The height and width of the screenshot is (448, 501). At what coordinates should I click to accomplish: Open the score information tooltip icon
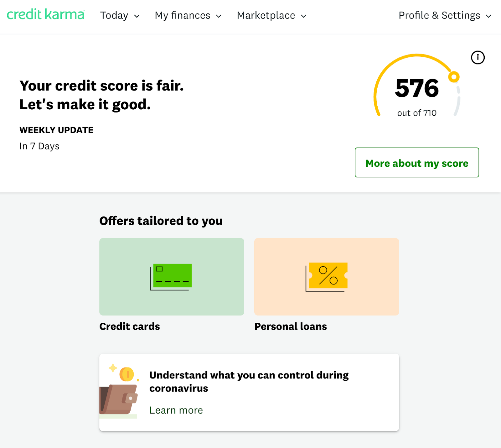coord(478,57)
